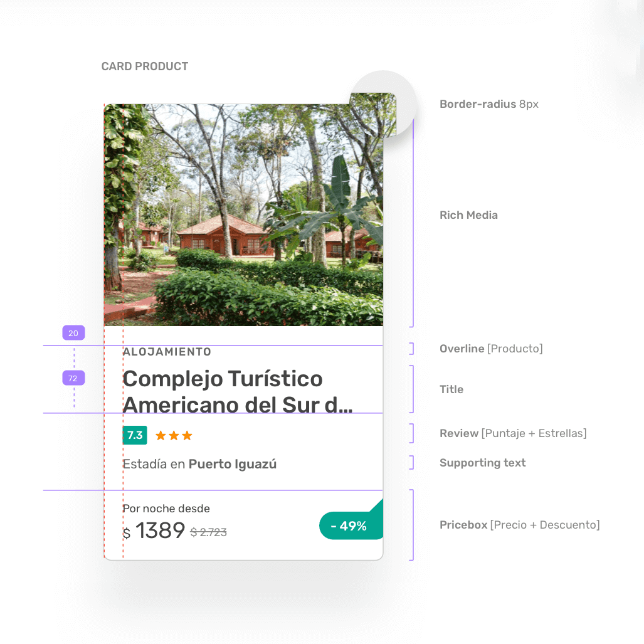Open the Complejo Turístico Americano title
The image size is (644, 644).
click(238, 391)
